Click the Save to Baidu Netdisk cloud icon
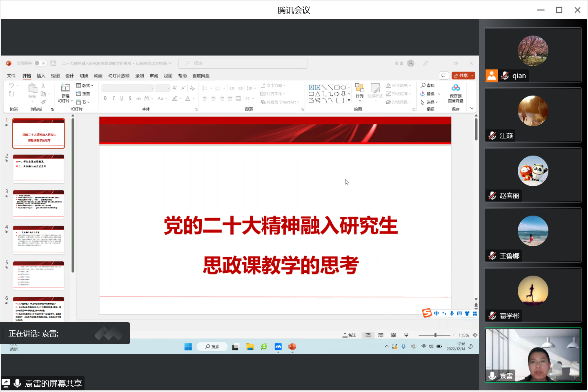Image resolution: width=588 pixels, height=392 pixels. click(x=456, y=88)
